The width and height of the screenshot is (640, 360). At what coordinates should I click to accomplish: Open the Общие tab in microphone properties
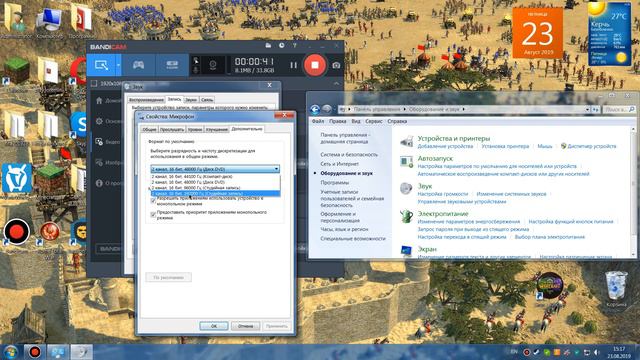click(x=149, y=129)
